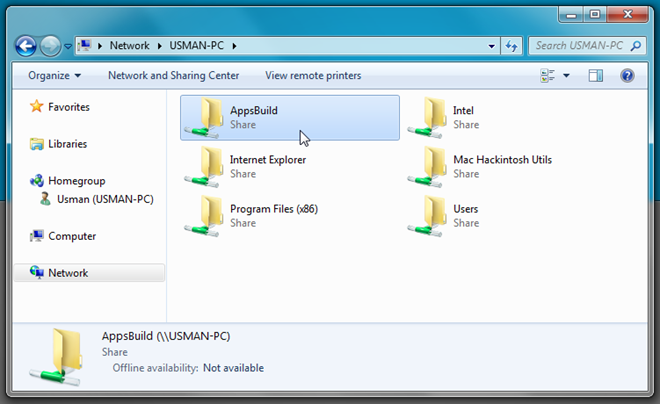Viewport: 660px width, 404px height.
Task: Click the Users share name text
Action: tap(466, 209)
